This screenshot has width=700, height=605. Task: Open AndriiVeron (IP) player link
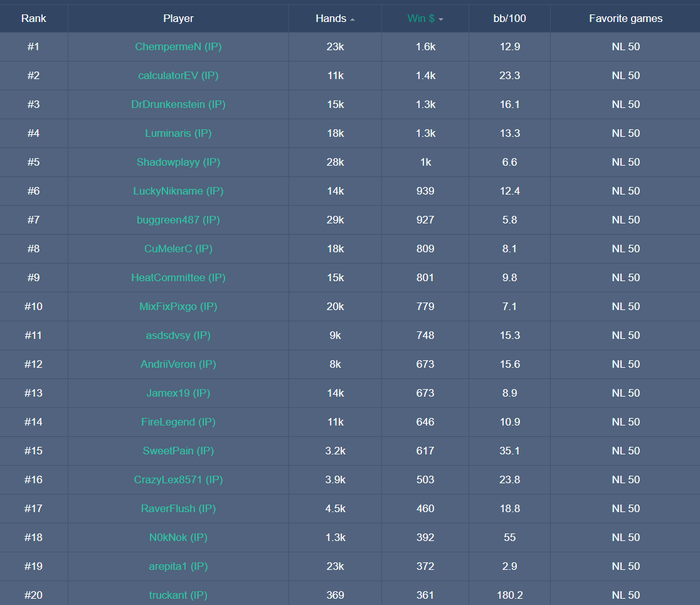click(178, 364)
